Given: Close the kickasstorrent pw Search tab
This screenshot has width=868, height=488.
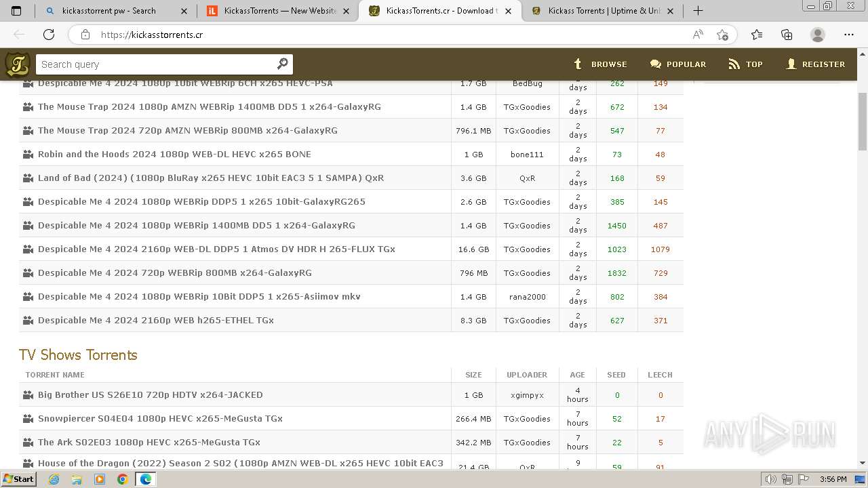Looking at the screenshot, I should click(184, 11).
